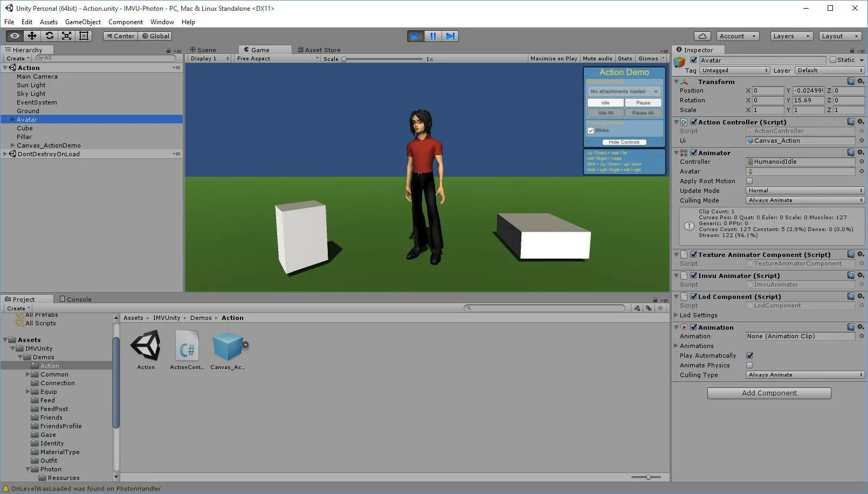The width and height of the screenshot is (868, 494).
Task: Enable Apply Root Motion checkbox
Action: 749,181
